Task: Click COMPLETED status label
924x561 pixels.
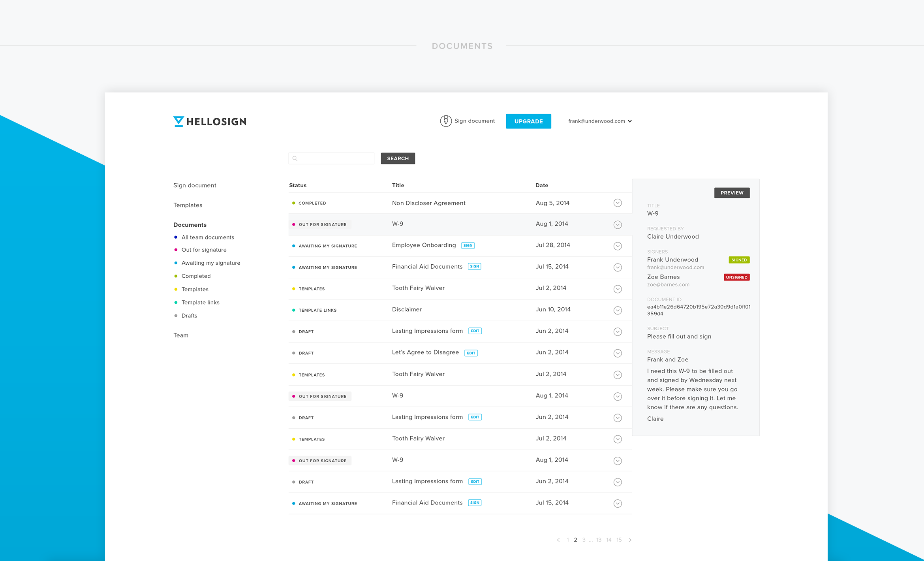Action: point(312,203)
